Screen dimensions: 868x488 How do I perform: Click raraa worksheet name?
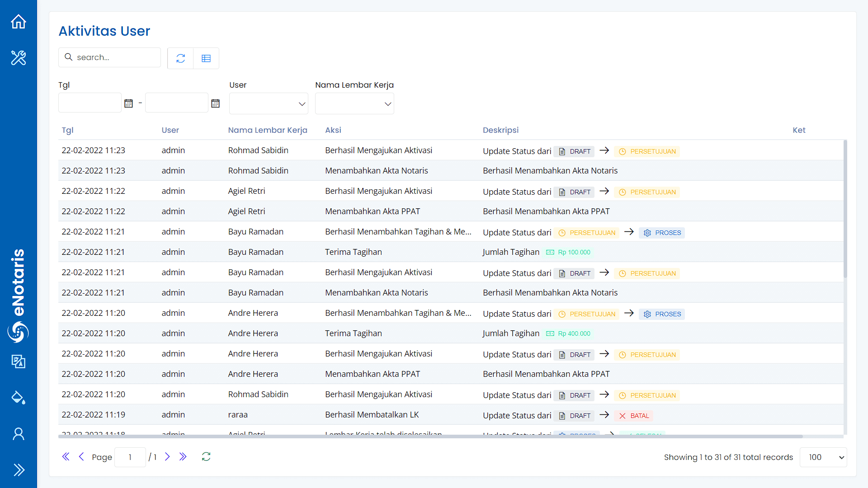click(x=238, y=415)
